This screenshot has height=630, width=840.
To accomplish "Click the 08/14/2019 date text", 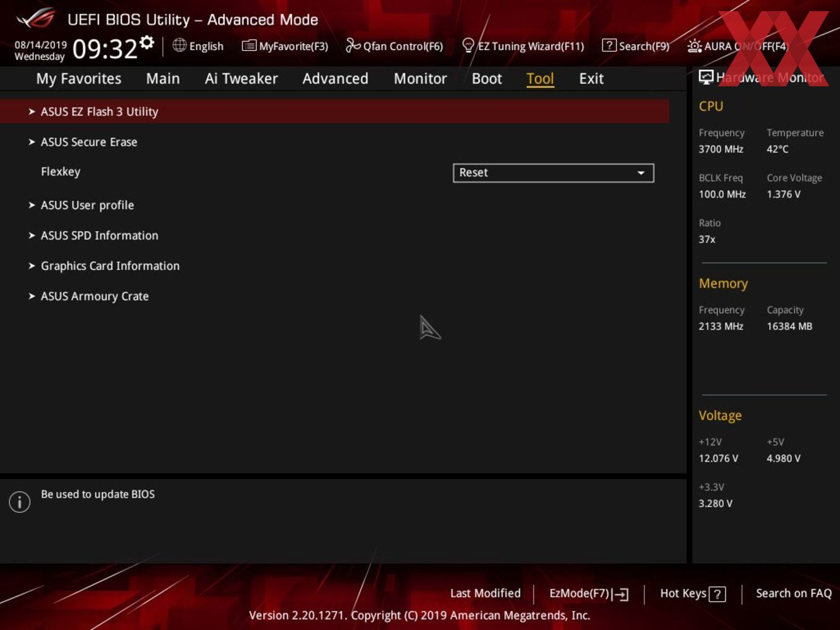I will pos(41,44).
